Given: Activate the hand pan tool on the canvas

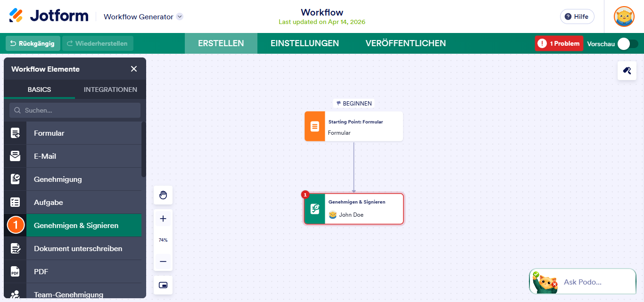Looking at the screenshot, I should 163,195.
